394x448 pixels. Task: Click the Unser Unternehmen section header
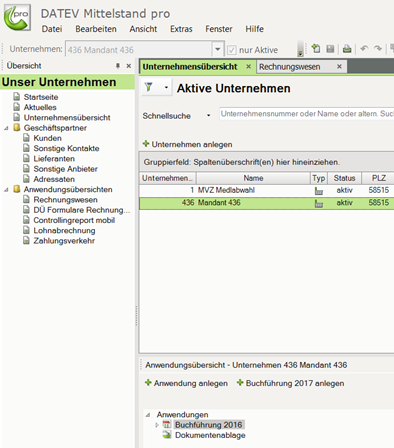pyautogui.click(x=68, y=82)
